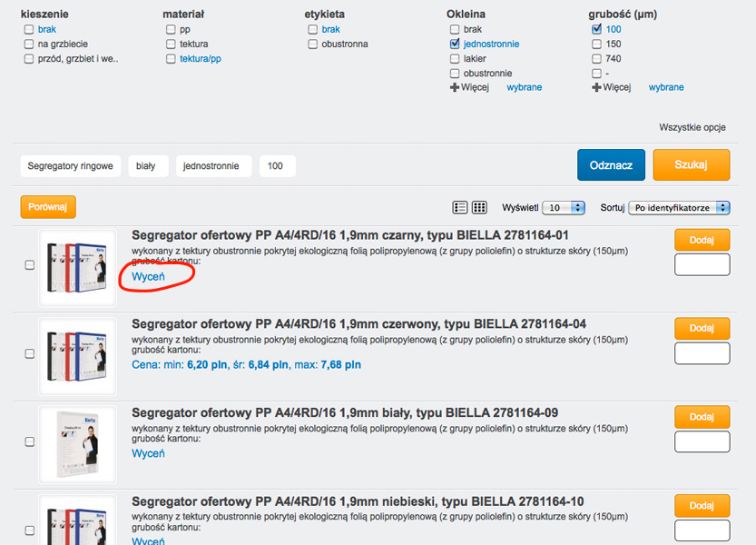Image resolution: width=756 pixels, height=545 pixels.
Task: Open czarny BIELLA 2781164-01 product title
Action: pos(350,235)
